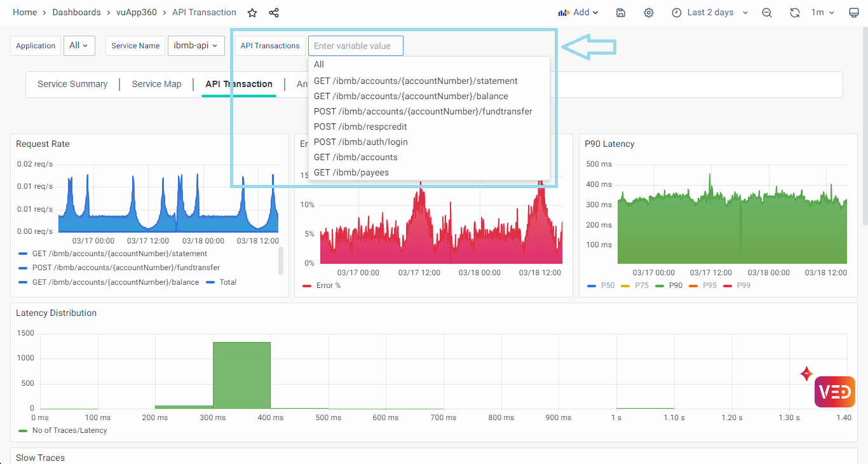Zoom out the time range

tap(767, 13)
